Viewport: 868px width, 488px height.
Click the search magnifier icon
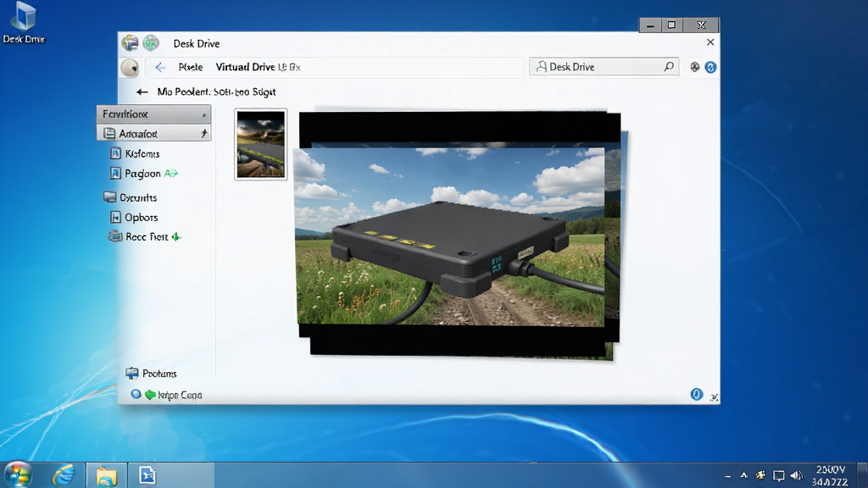tap(669, 66)
